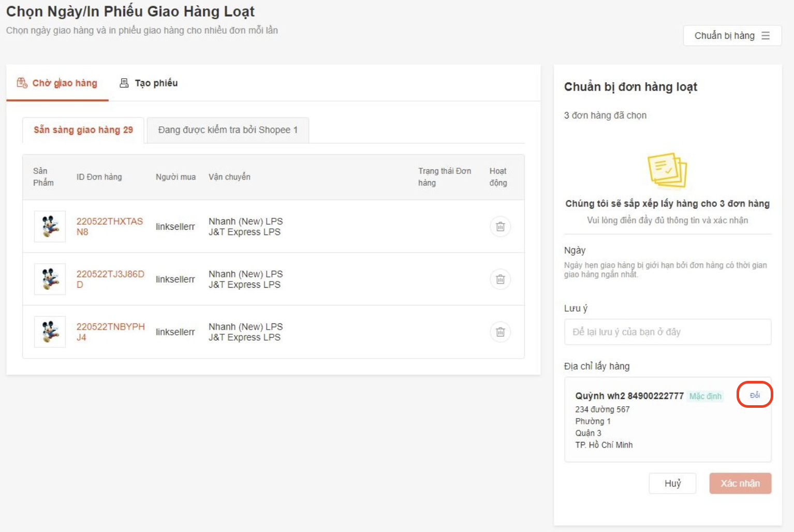The height and width of the screenshot is (532, 794).
Task: Click the Huỷ button
Action: (672, 483)
